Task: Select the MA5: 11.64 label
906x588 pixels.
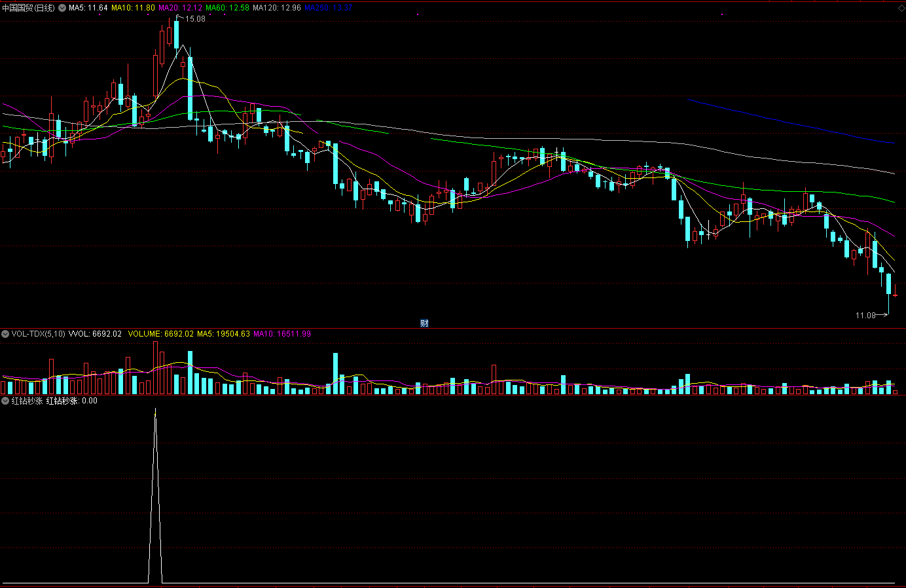Action: click(88, 8)
